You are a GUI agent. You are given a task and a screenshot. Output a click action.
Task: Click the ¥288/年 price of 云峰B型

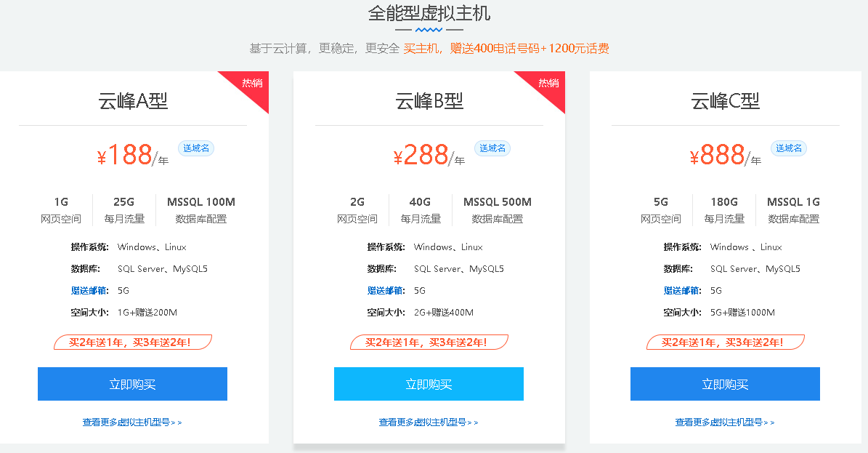tap(429, 155)
